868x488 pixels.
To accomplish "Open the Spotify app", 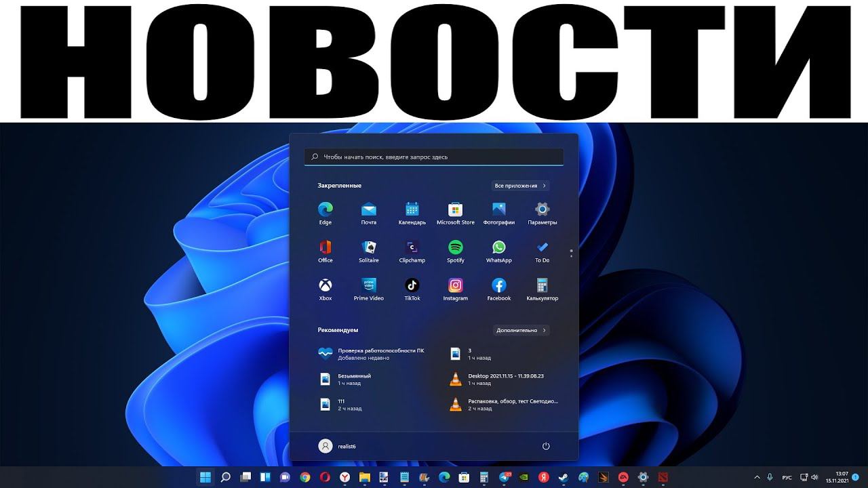I will (456, 251).
